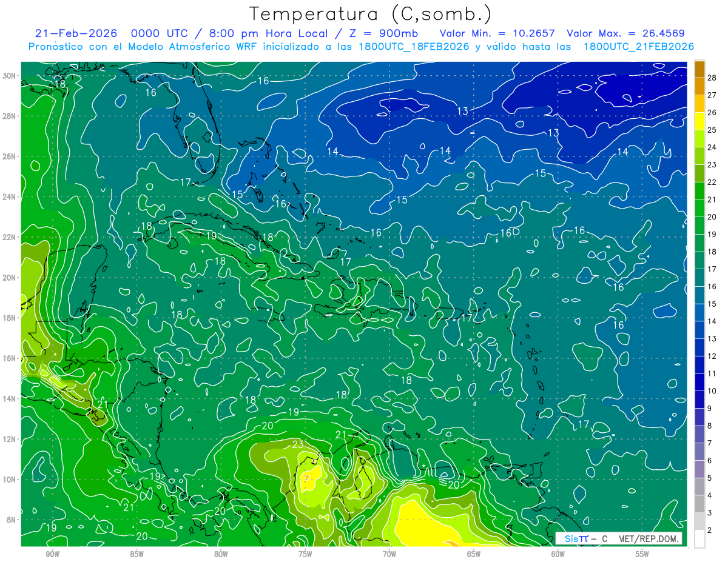Screen dimensions: 728x562
Task: Click the '55W' longitude axis label
Action: (642, 554)
